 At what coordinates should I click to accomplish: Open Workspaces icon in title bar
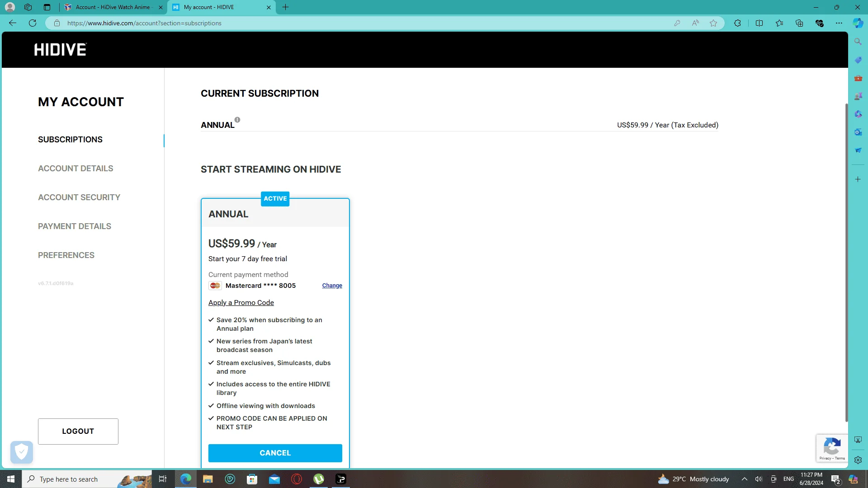point(28,7)
